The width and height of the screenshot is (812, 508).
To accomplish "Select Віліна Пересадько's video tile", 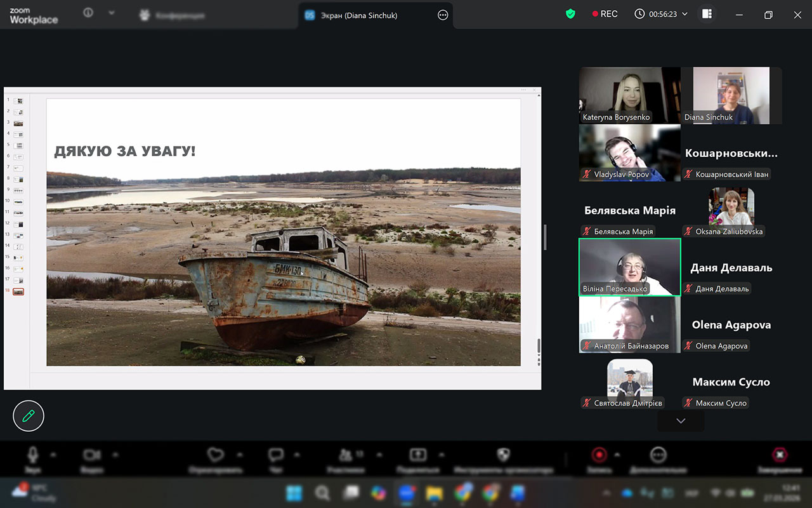I will coord(629,267).
